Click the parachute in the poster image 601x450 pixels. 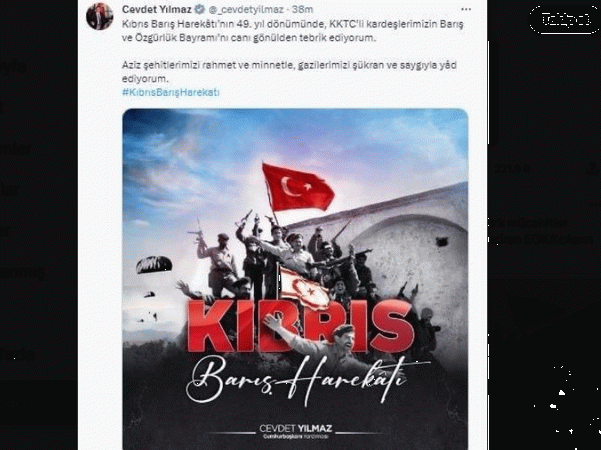(154, 265)
